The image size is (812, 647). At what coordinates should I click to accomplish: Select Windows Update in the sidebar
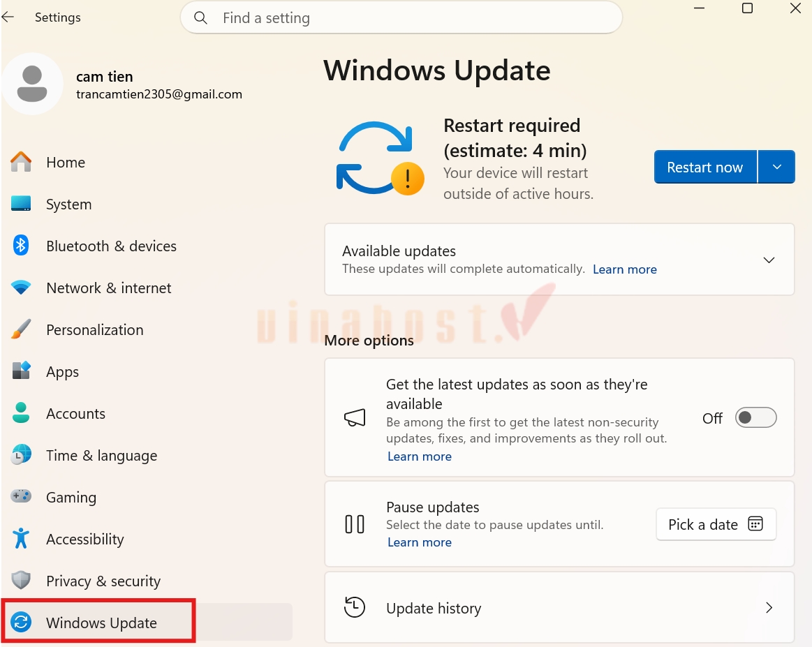147,623
